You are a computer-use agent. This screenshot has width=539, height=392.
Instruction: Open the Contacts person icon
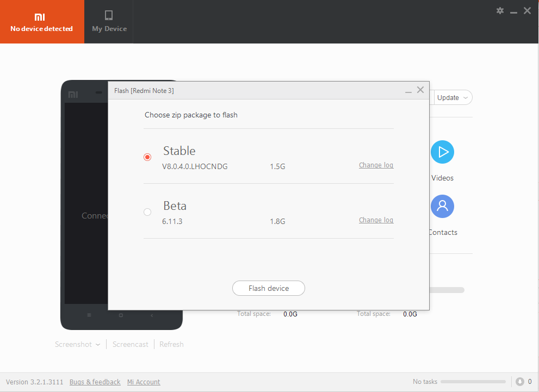[442, 206]
